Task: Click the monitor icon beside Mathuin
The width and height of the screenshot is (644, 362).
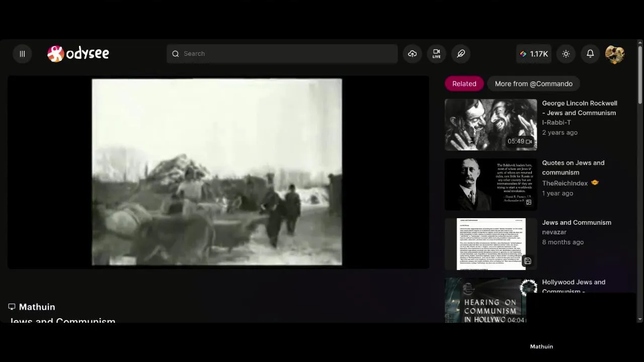Action: pyautogui.click(x=12, y=307)
